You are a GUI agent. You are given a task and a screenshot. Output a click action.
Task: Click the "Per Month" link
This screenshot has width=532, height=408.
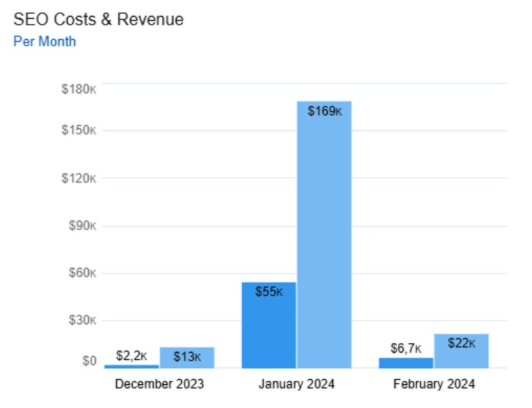45,41
